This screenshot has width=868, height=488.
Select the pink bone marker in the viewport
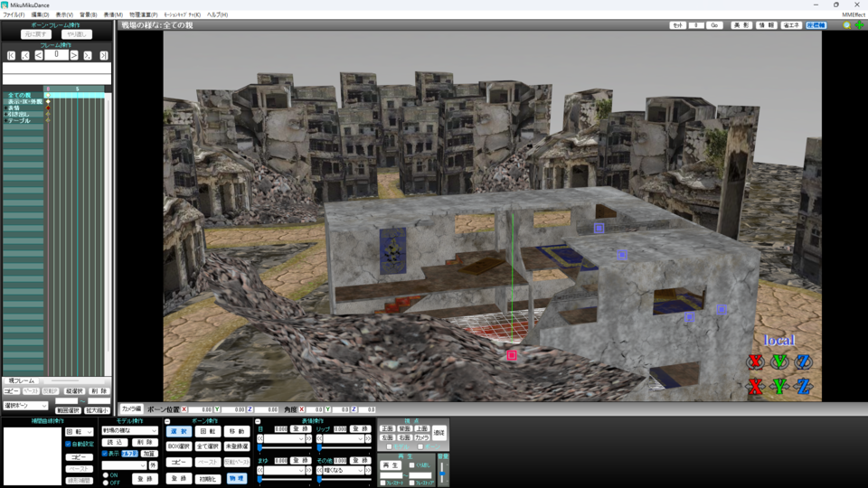(x=512, y=355)
